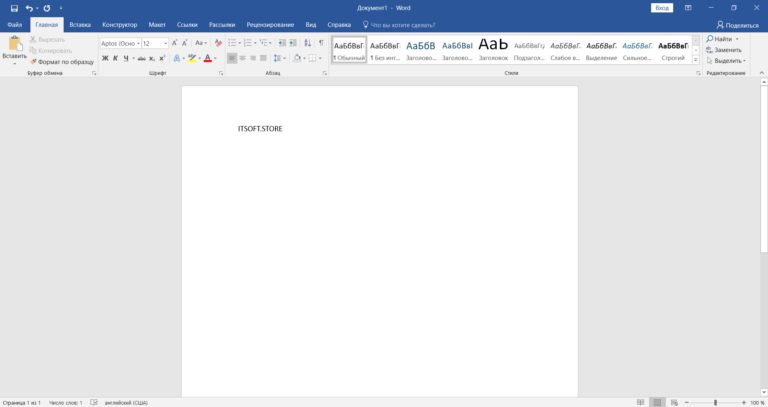
Task: Zoom out with the minus button
Action: [x=687, y=403]
